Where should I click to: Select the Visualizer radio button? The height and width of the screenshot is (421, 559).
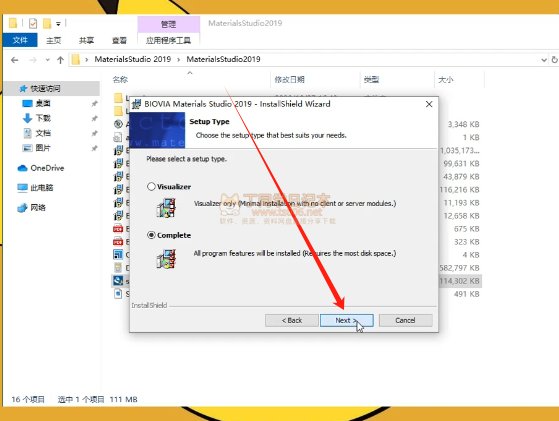coord(151,186)
